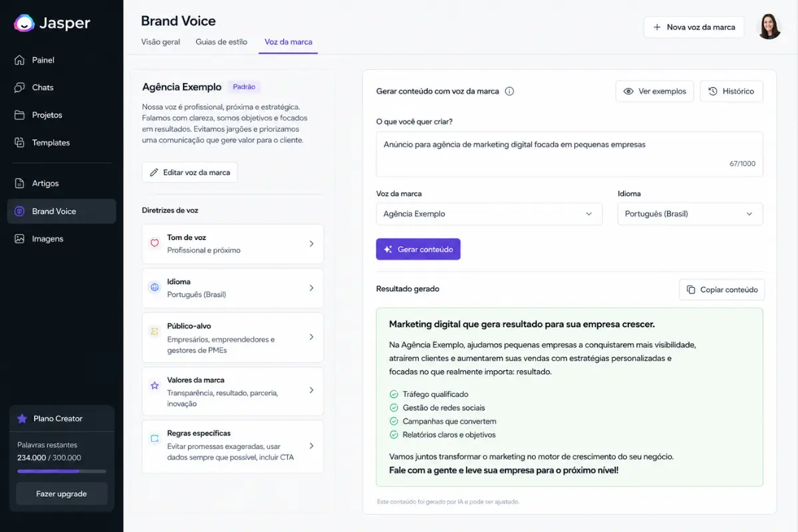Image resolution: width=798 pixels, height=532 pixels.
Task: Click the 67/1000 character counter
Action: pyautogui.click(x=742, y=164)
